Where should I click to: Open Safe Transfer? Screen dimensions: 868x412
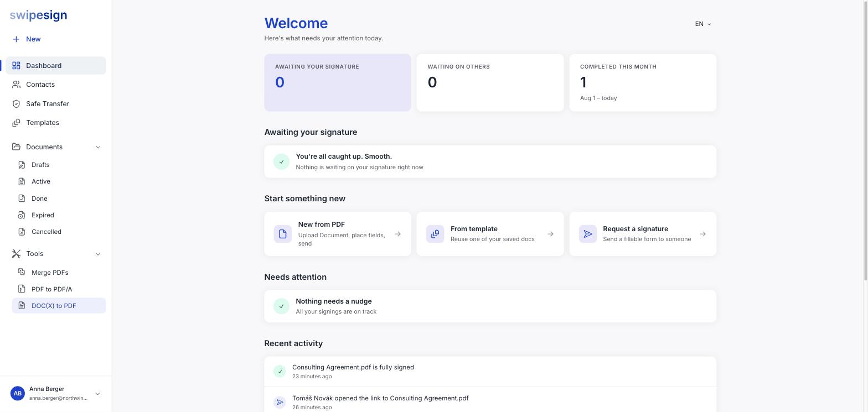(x=56, y=104)
